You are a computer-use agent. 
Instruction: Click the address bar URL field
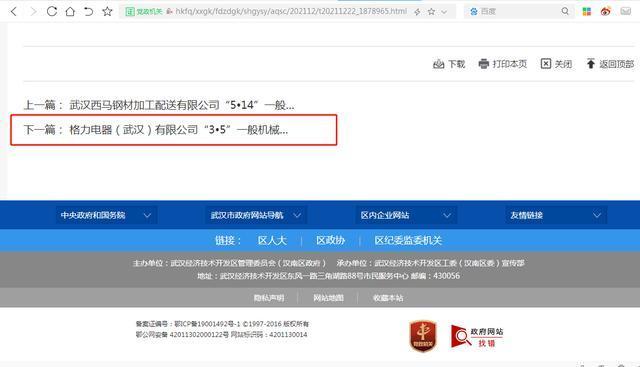291,11
